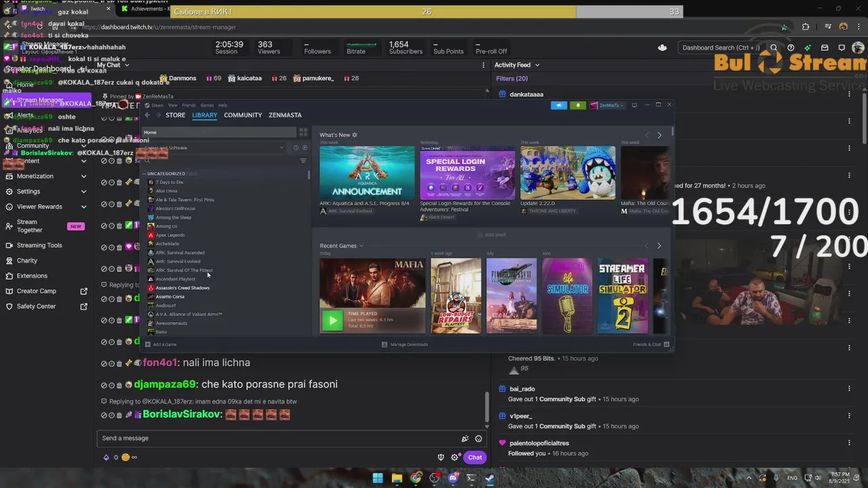Open the ARK Aquatica Announcement news card
The image size is (868, 488).
click(367, 173)
